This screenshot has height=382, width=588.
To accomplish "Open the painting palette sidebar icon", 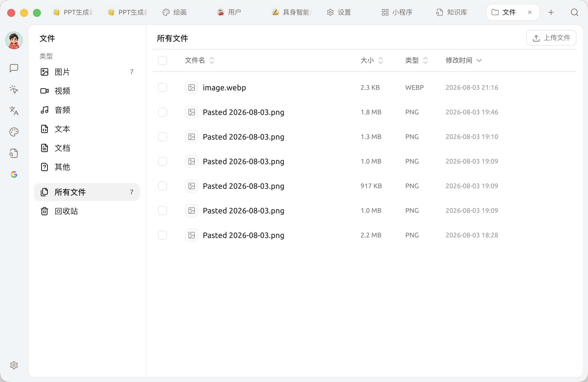I will click(x=14, y=132).
